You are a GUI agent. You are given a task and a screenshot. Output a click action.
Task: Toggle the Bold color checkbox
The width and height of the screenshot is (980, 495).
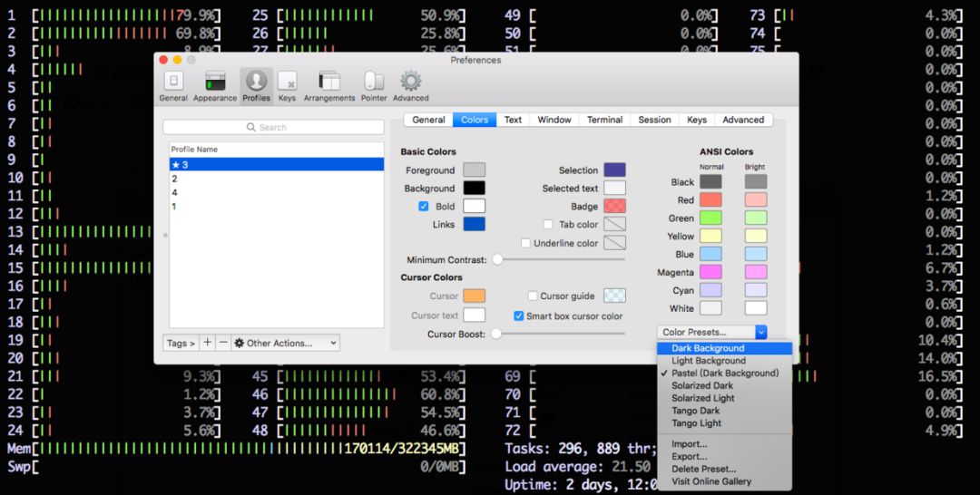[x=423, y=206]
